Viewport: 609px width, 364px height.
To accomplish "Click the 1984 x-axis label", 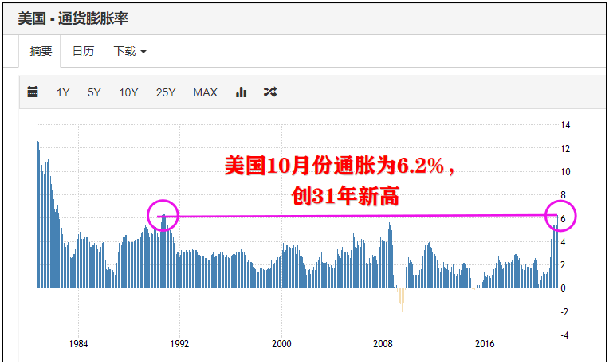I will [77, 344].
